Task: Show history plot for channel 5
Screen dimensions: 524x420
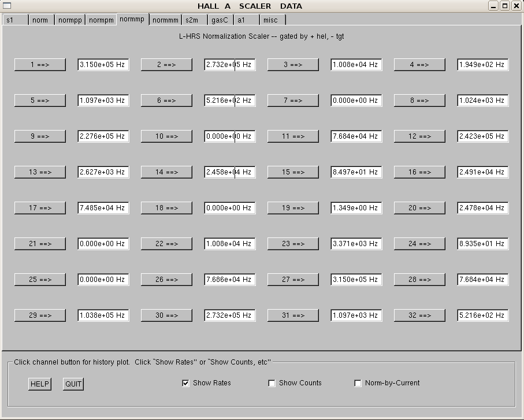Action: point(40,101)
